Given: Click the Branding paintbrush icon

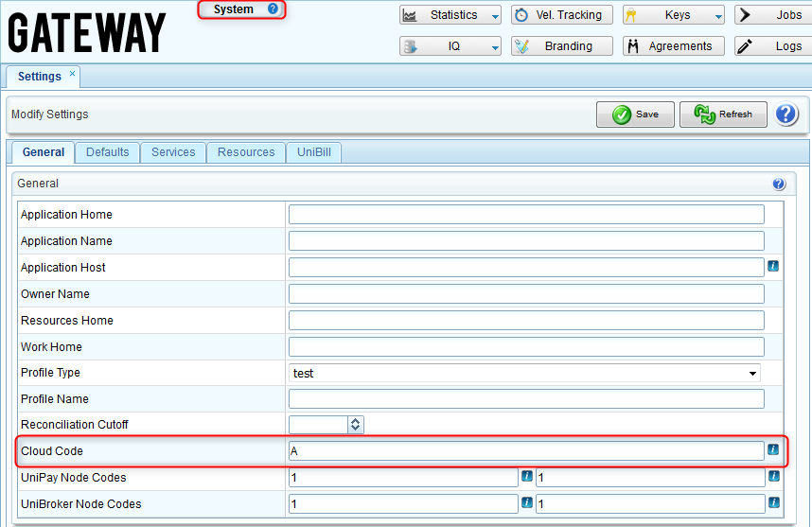Looking at the screenshot, I should pos(522,46).
